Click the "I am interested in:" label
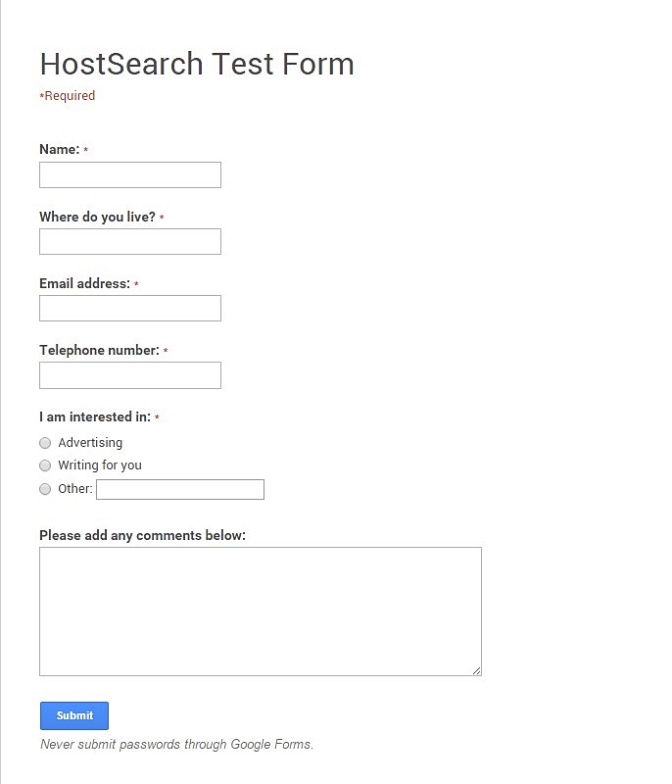Viewport: 672px width, 784px height. 94,416
